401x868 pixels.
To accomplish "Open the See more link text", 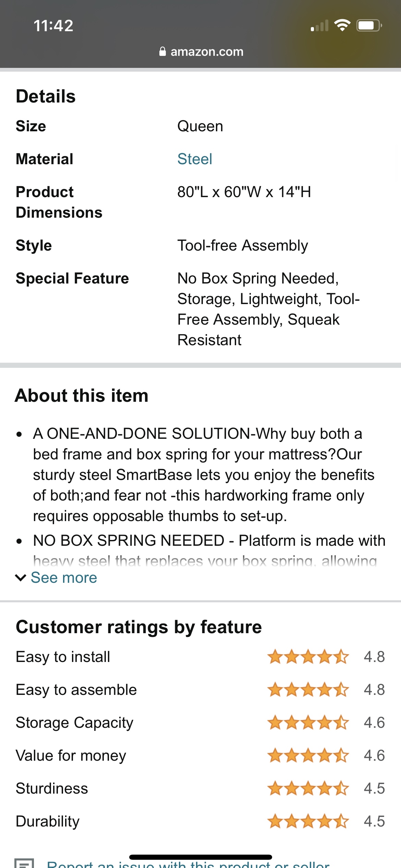I will [x=64, y=578].
